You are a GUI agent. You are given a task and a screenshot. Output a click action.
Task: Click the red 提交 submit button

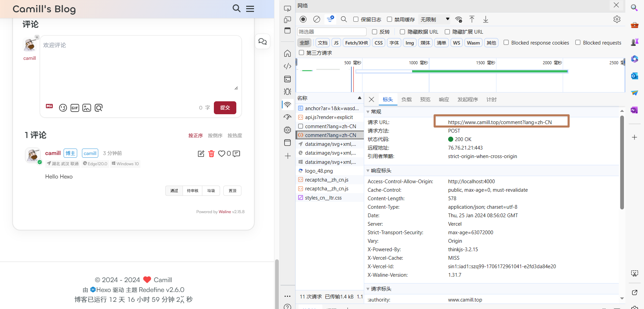tap(225, 108)
